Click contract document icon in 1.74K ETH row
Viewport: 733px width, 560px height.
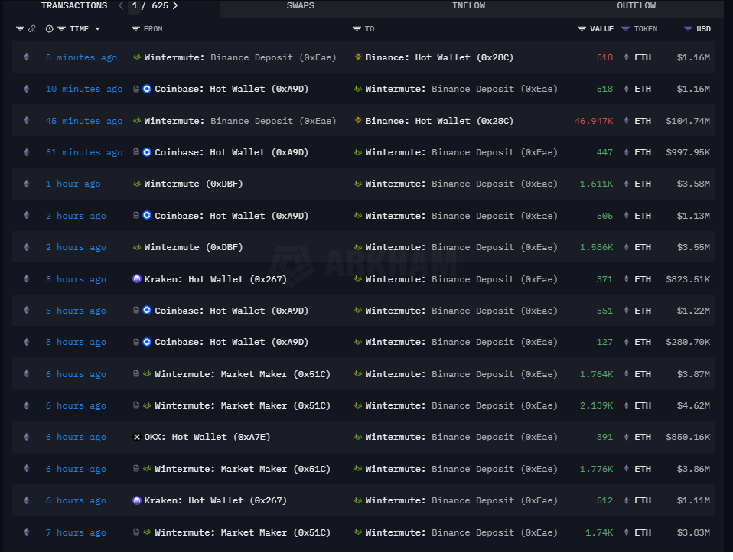tap(136, 532)
